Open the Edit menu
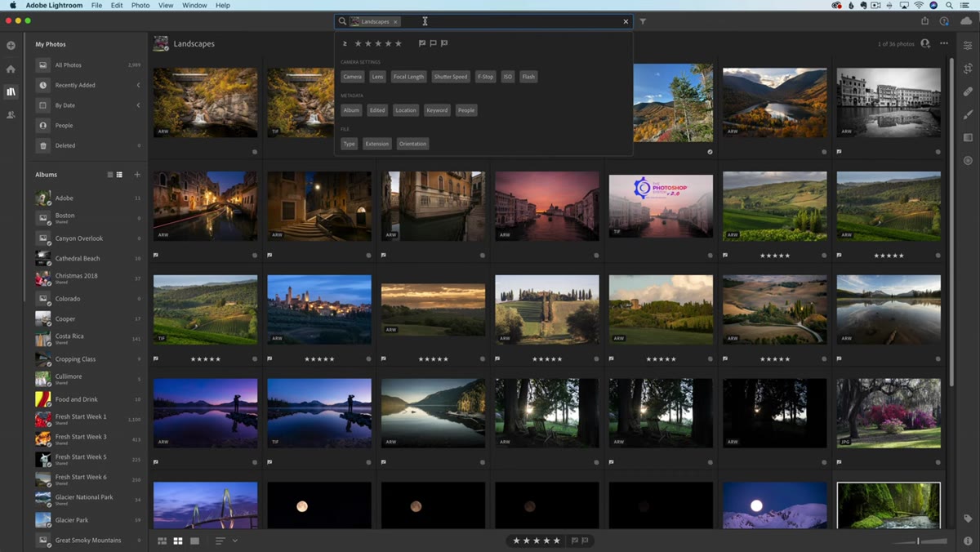 click(117, 5)
